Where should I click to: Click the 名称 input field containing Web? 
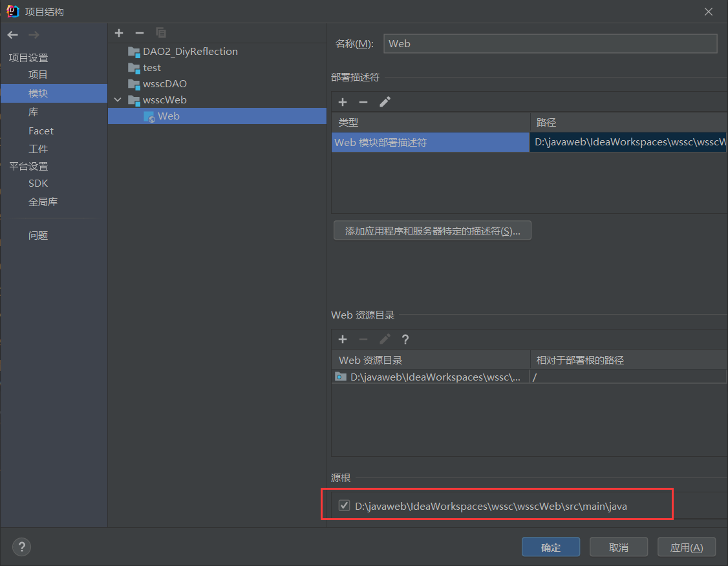pyautogui.click(x=550, y=43)
